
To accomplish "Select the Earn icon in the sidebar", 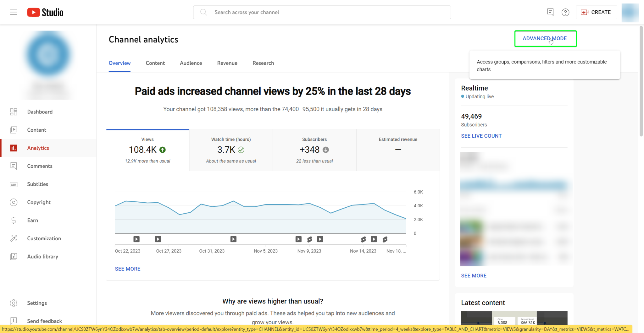I will coord(14,220).
